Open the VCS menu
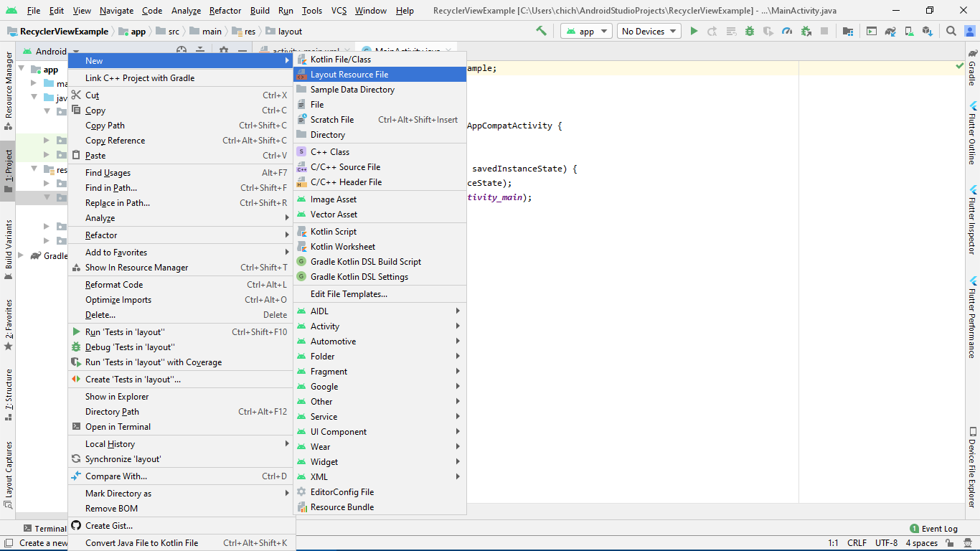 pyautogui.click(x=337, y=11)
